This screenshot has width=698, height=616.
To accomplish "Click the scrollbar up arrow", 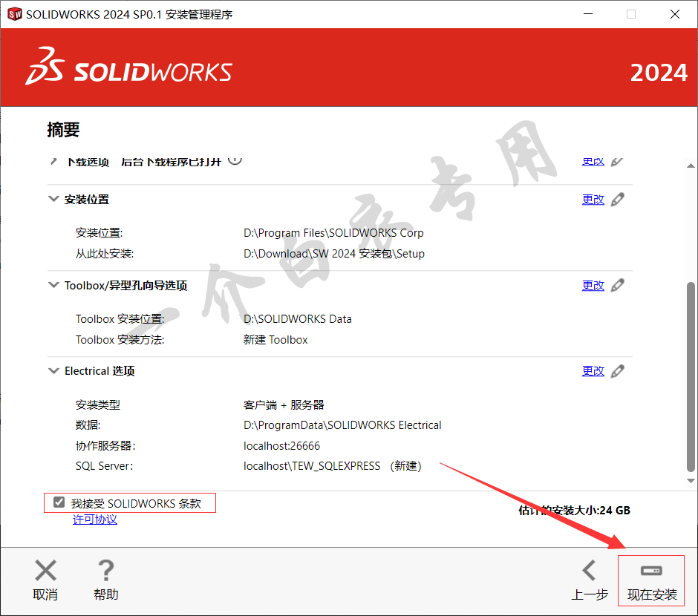I will click(x=691, y=166).
